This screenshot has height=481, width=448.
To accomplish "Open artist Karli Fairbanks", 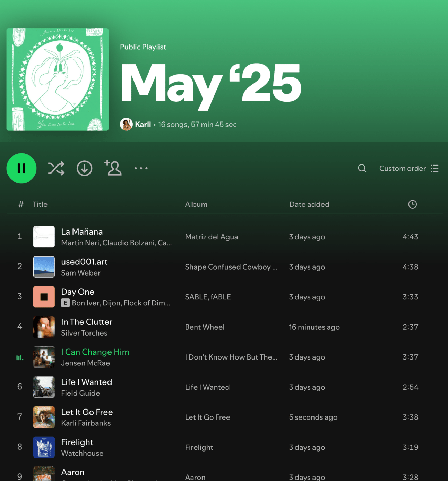I will point(86,423).
